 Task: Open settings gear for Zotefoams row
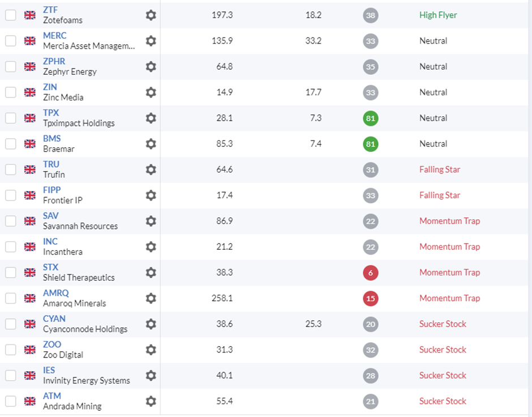151,15
